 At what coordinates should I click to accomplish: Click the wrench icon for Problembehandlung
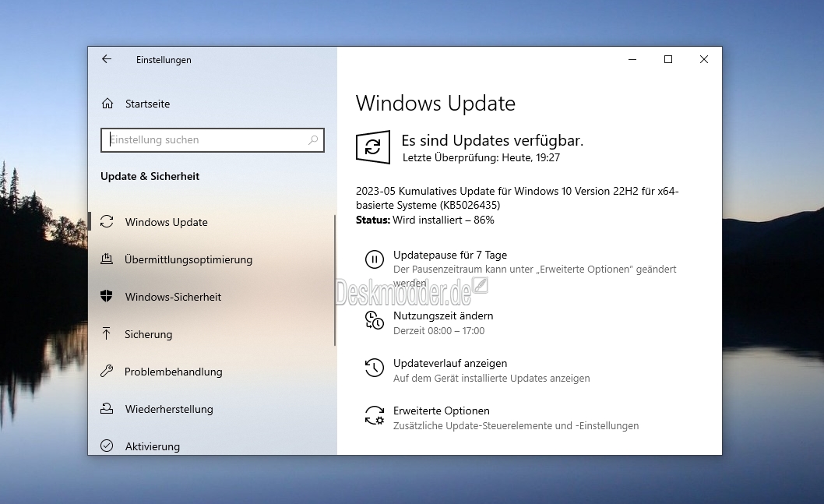tap(107, 372)
